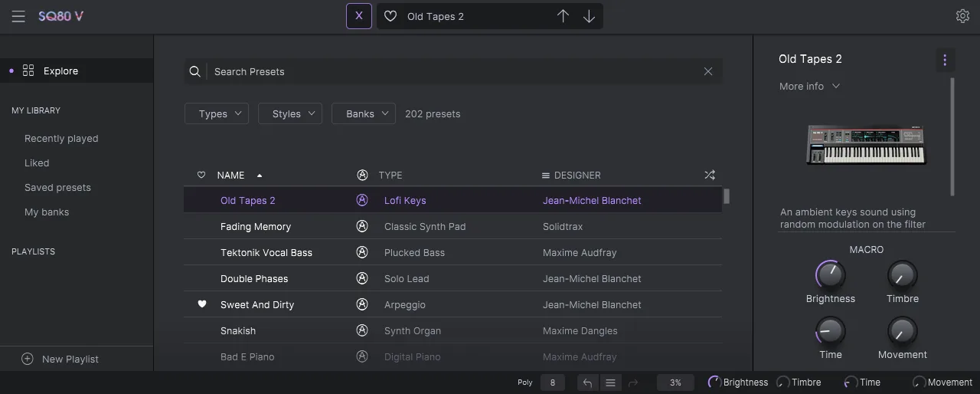Screen dimensions: 980x394
Task: Click the Brightness macro knob
Action: point(830,274)
